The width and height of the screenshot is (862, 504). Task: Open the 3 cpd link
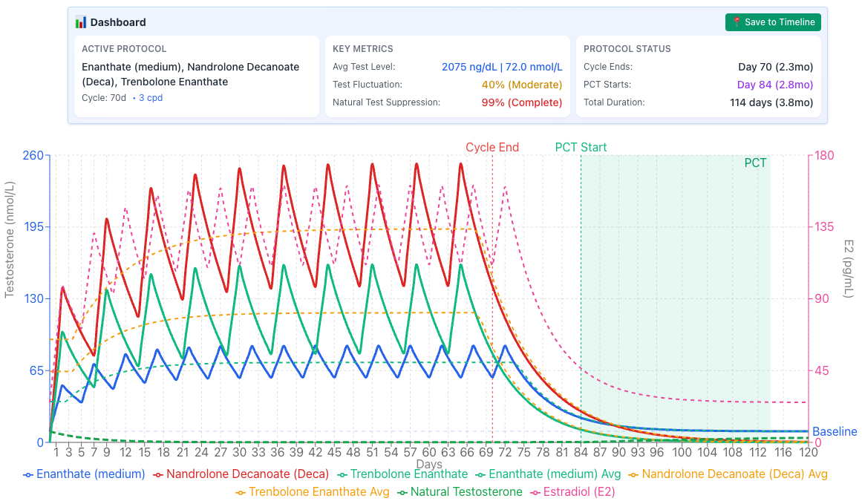point(150,97)
